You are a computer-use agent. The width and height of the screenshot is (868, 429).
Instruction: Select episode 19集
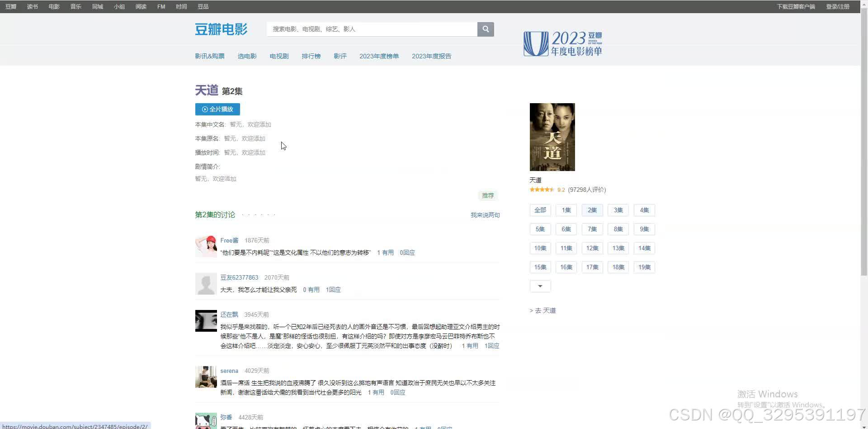[x=644, y=267]
